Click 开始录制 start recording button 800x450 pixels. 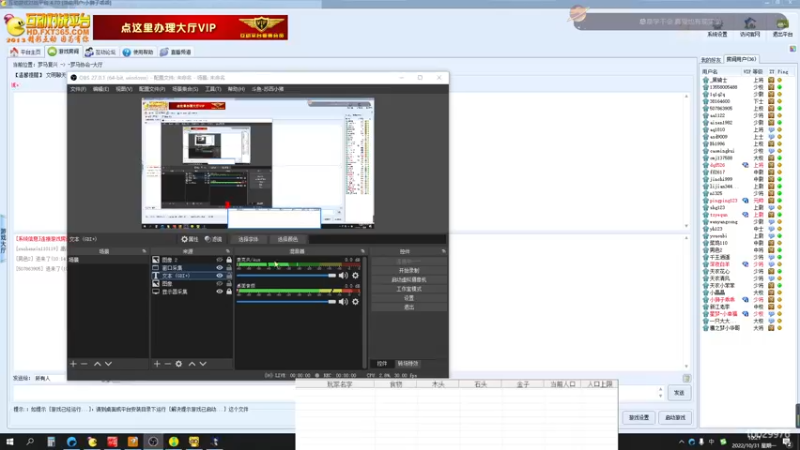pos(409,270)
